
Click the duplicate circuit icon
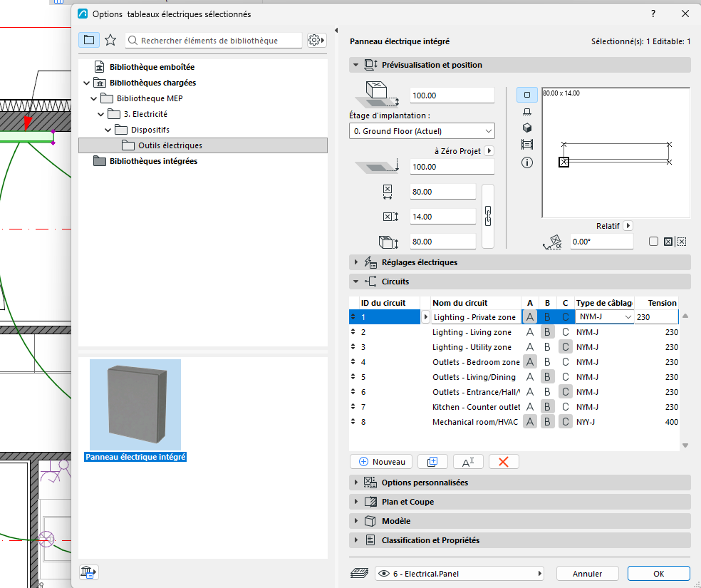(x=432, y=462)
